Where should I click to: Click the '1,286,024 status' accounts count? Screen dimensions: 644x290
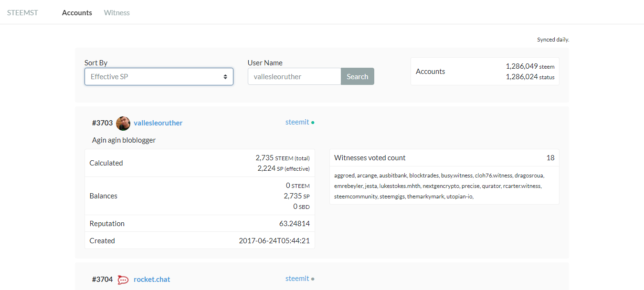click(530, 76)
